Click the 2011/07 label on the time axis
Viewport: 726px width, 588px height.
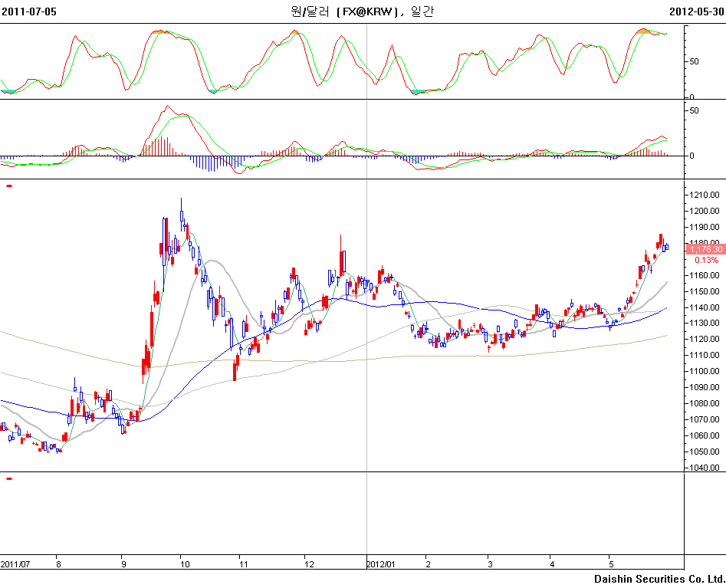click(15, 563)
